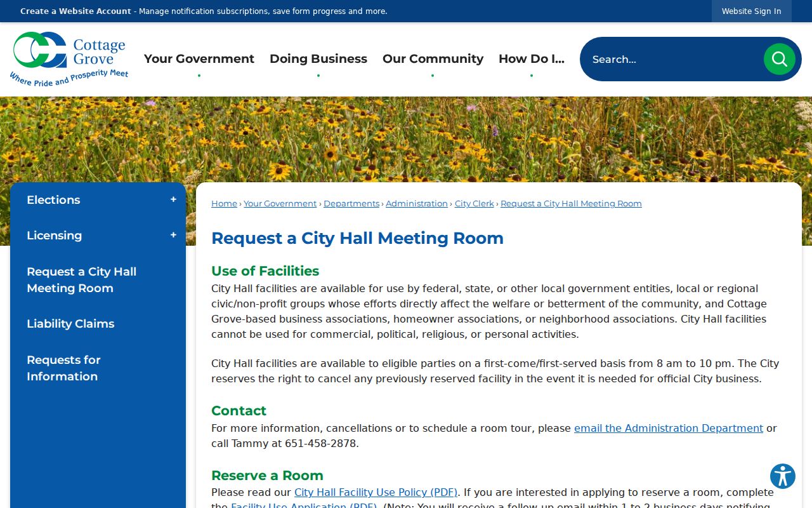This screenshot has height=508, width=812.
Task: Open Request a City Hall Meeting Room sidebar item
Action: tap(98, 280)
